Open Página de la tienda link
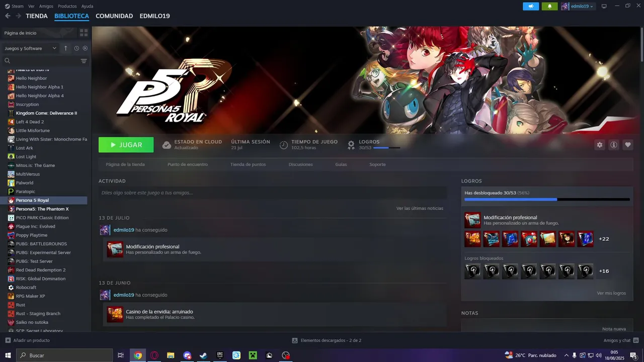This screenshot has width=644, height=362. (x=125, y=164)
